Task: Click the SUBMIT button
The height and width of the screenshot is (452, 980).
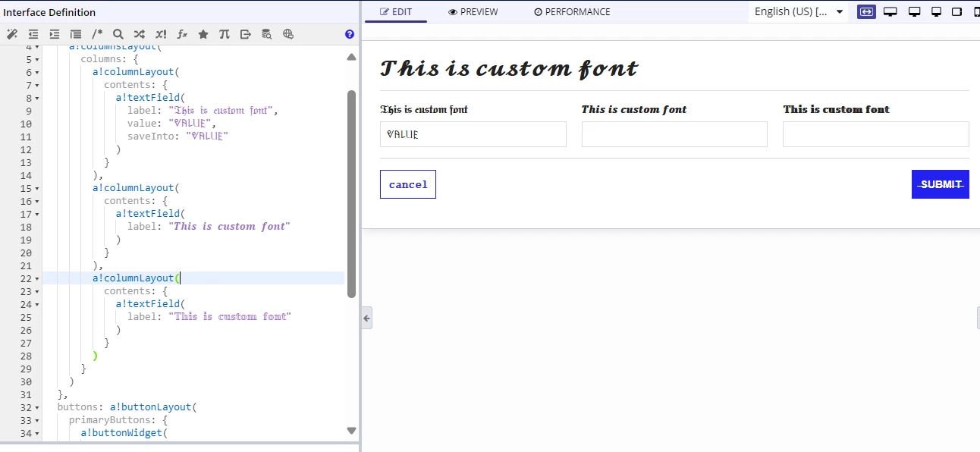Action: 941,184
